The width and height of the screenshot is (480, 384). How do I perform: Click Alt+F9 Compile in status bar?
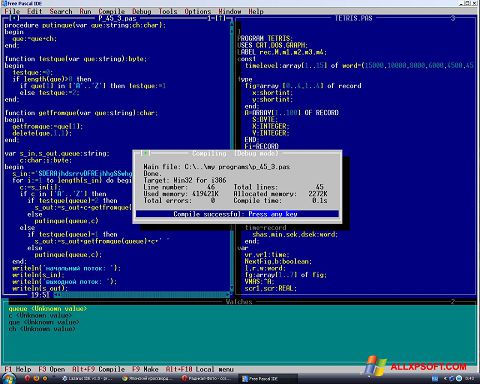[x=98, y=369]
